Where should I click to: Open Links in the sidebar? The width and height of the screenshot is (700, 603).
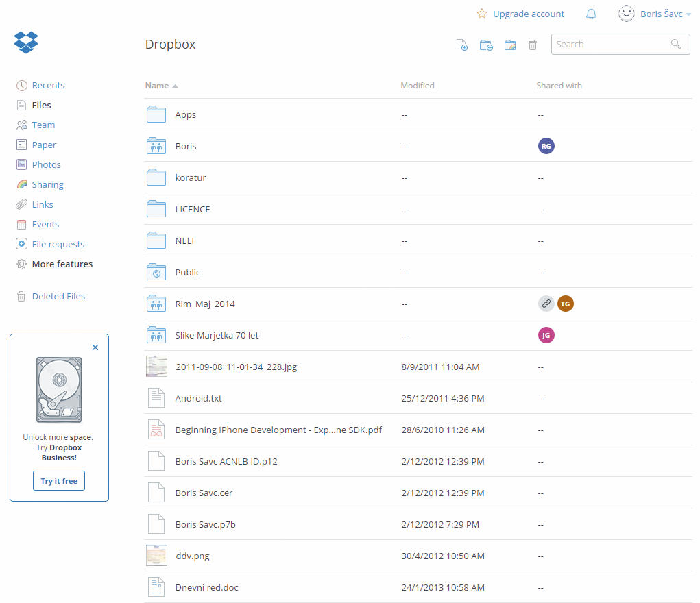tap(43, 204)
